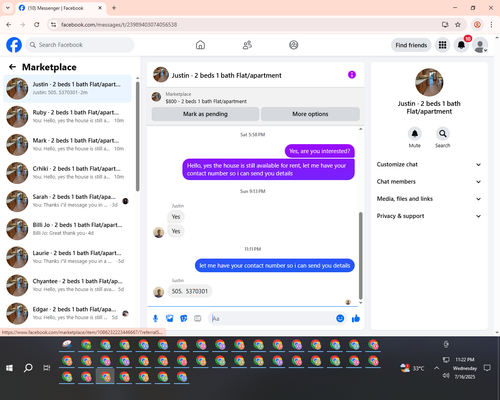Image resolution: width=500 pixels, height=400 pixels.
Task: Open Mark conversation in list
Action: click(67, 145)
